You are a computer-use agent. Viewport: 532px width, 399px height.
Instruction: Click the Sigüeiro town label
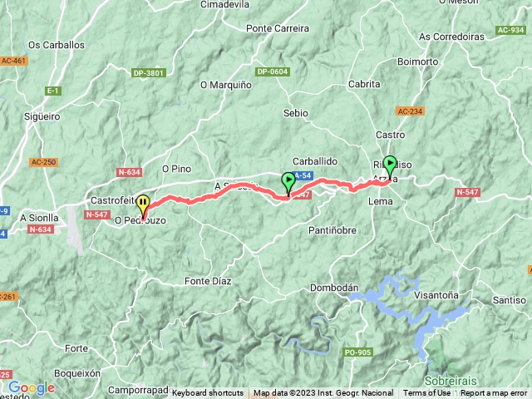42,116
